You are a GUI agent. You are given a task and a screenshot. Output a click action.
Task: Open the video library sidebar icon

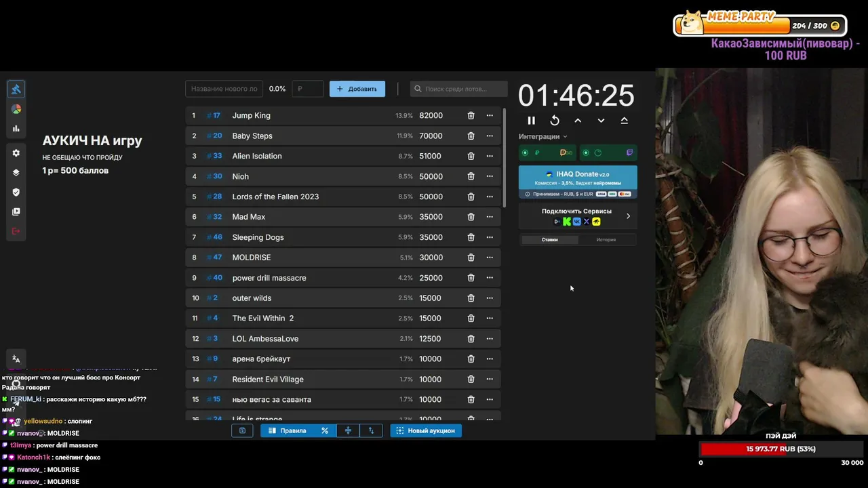[x=16, y=211]
